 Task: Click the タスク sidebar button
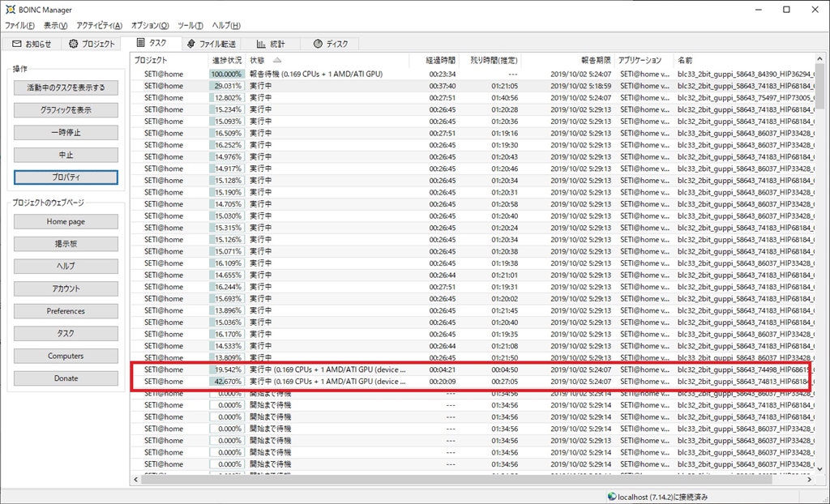(x=66, y=334)
